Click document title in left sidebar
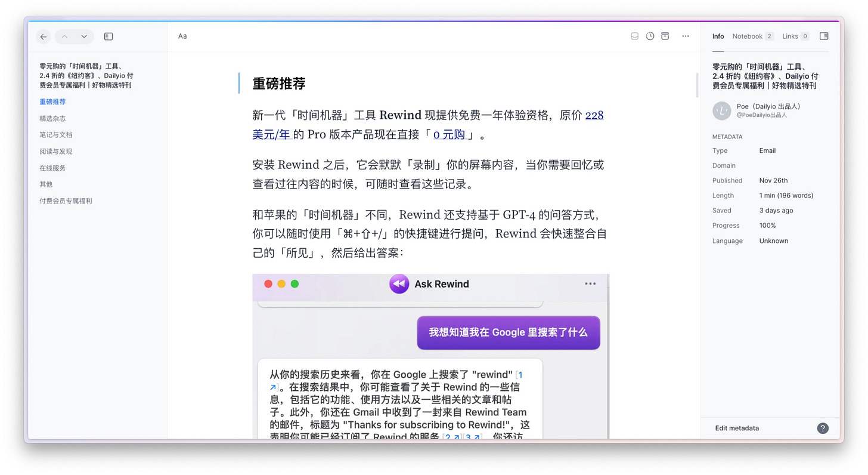The width and height of the screenshot is (868, 475). [x=86, y=76]
